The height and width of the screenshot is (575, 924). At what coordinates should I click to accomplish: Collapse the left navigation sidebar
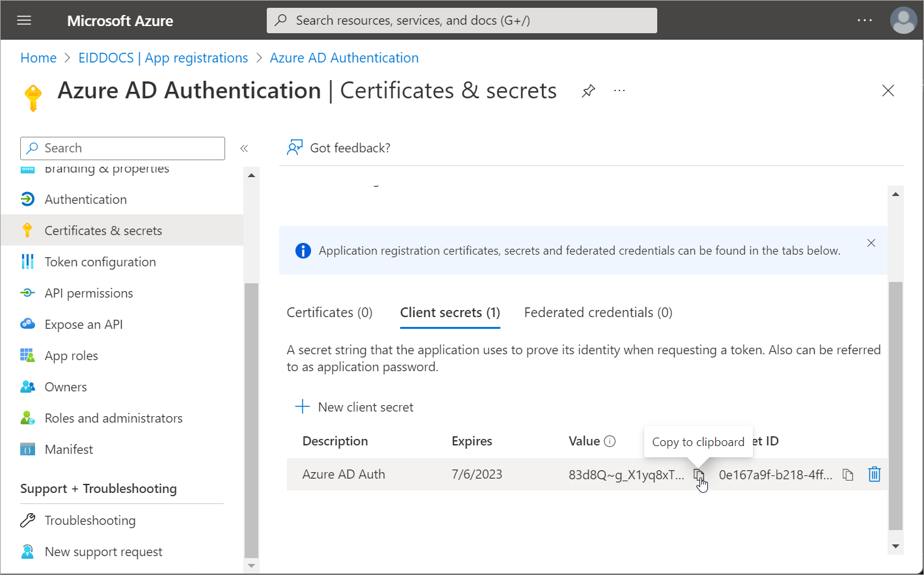click(244, 148)
